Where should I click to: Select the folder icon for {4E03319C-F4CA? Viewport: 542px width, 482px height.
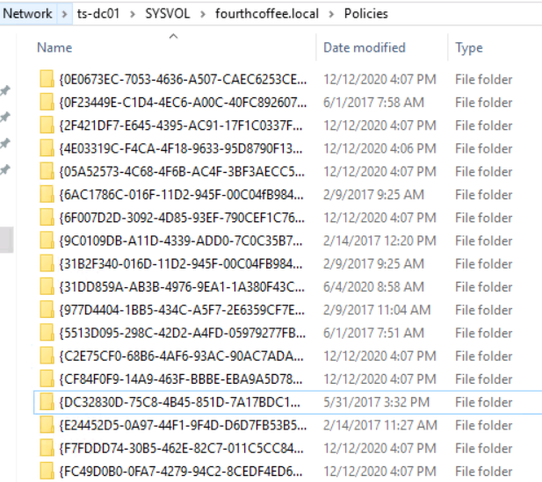pyautogui.click(x=47, y=148)
